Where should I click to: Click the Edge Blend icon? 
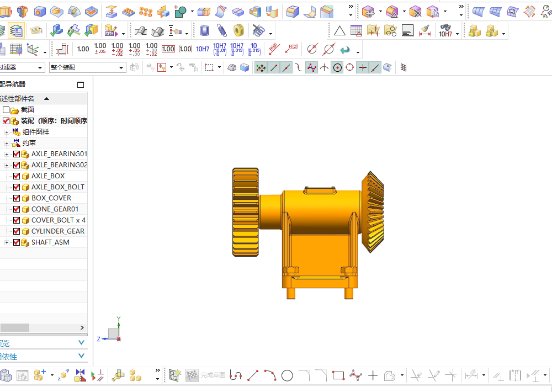(293, 12)
